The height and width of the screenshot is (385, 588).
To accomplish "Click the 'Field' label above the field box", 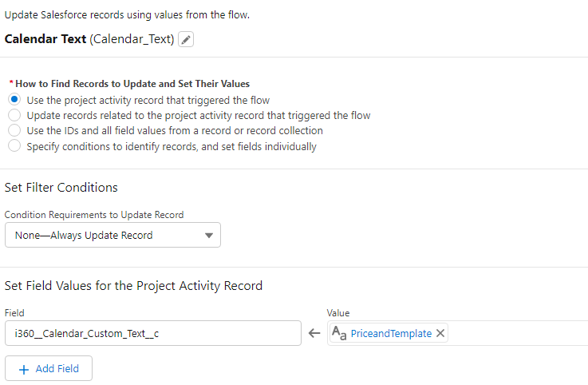I will [14, 313].
